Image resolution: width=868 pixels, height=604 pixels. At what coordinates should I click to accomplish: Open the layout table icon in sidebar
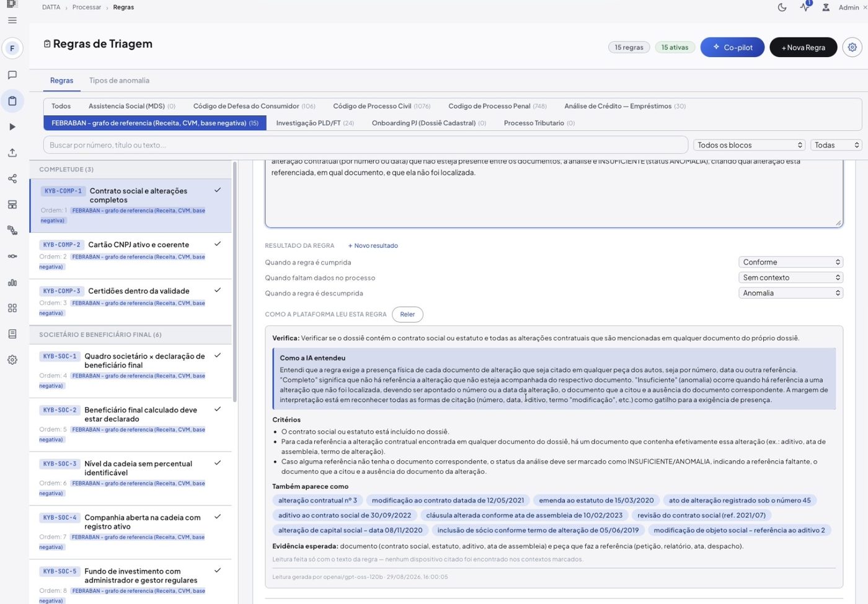pyautogui.click(x=12, y=204)
